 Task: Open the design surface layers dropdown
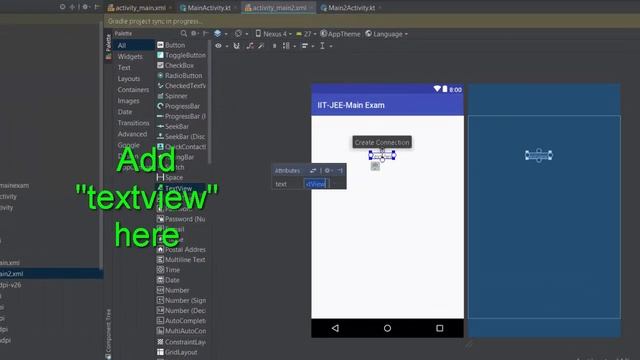click(220, 33)
